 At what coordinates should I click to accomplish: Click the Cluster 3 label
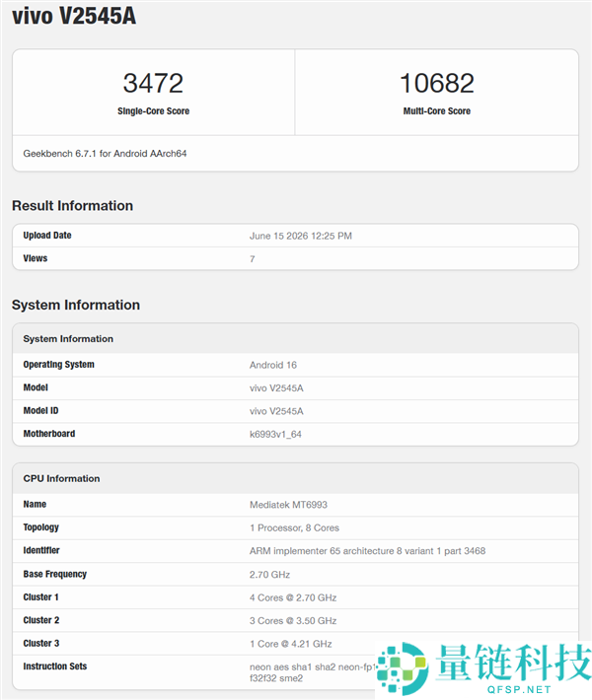point(41,643)
